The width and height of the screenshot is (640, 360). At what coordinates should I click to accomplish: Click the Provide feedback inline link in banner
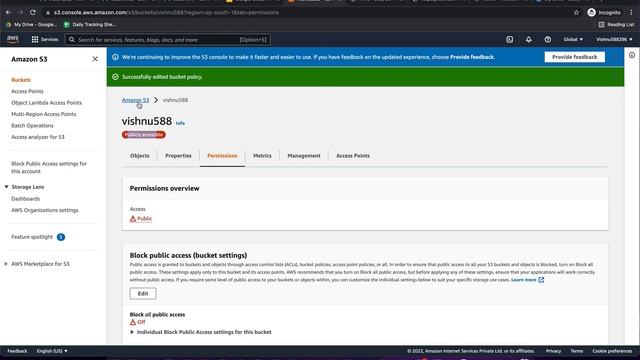[x=472, y=57]
